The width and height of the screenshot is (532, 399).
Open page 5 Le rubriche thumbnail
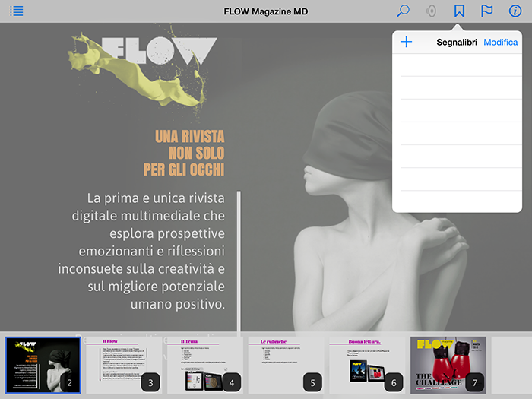[x=286, y=365]
